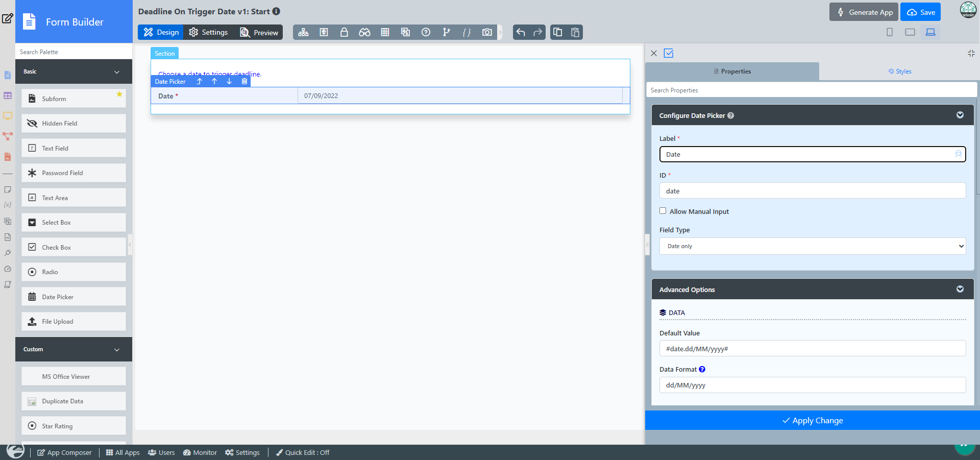Click the form info icon beside title
Image resolution: width=980 pixels, height=460 pixels.
tap(276, 11)
